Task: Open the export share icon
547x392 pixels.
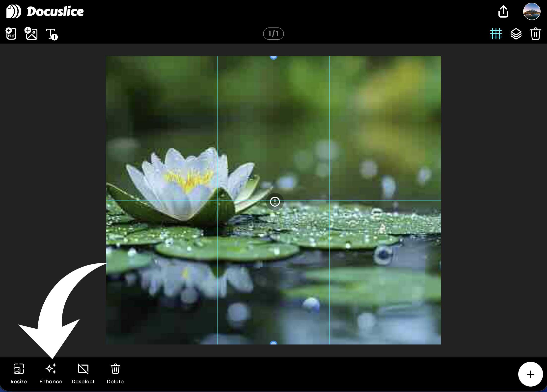Action: tap(503, 11)
